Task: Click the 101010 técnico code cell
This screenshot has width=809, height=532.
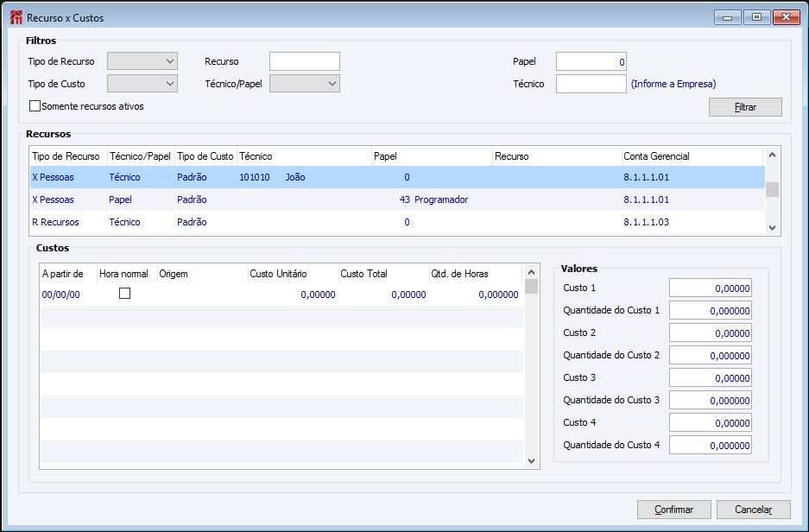Action: click(255, 177)
